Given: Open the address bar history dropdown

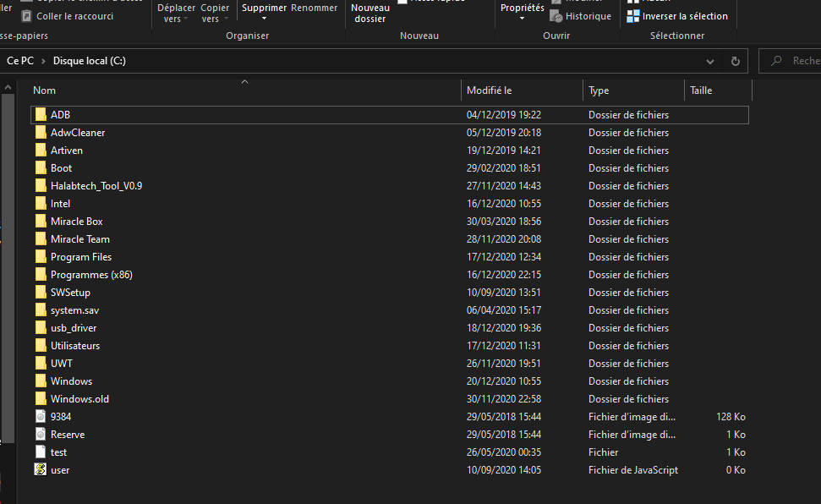Looking at the screenshot, I should point(710,61).
